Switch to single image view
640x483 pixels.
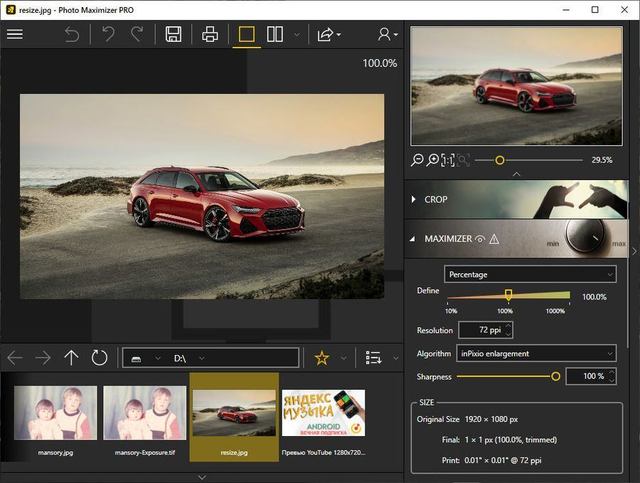pos(246,34)
